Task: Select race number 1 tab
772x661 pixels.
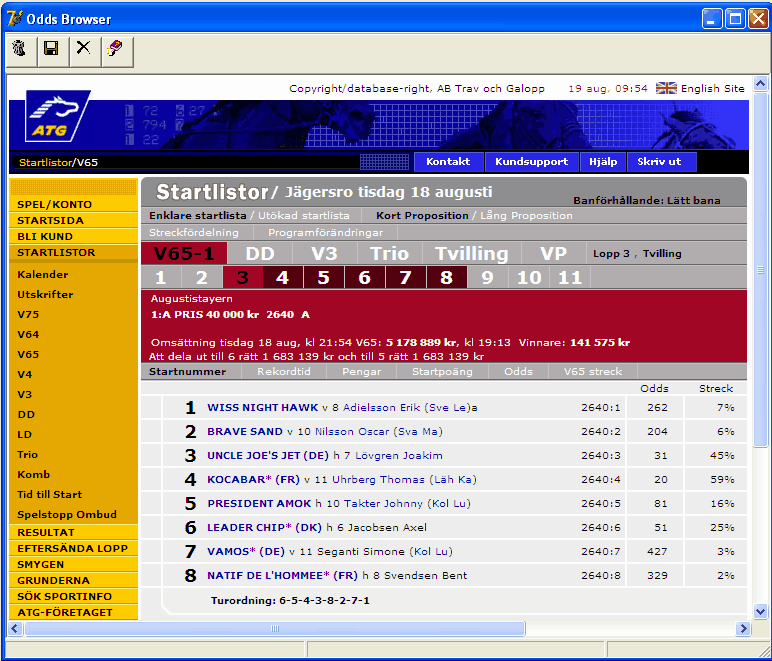Action: pos(161,278)
